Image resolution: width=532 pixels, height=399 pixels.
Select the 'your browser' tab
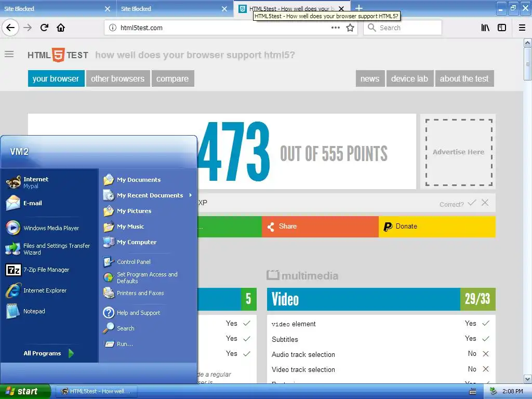[56, 79]
